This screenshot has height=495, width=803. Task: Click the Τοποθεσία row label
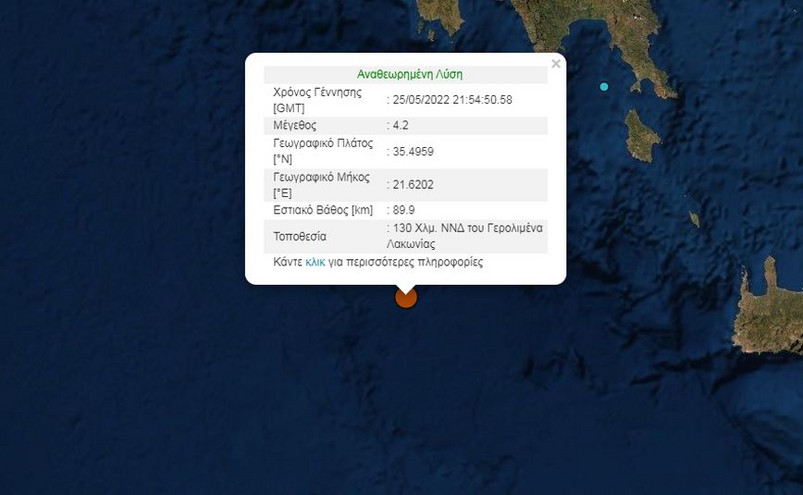point(300,236)
